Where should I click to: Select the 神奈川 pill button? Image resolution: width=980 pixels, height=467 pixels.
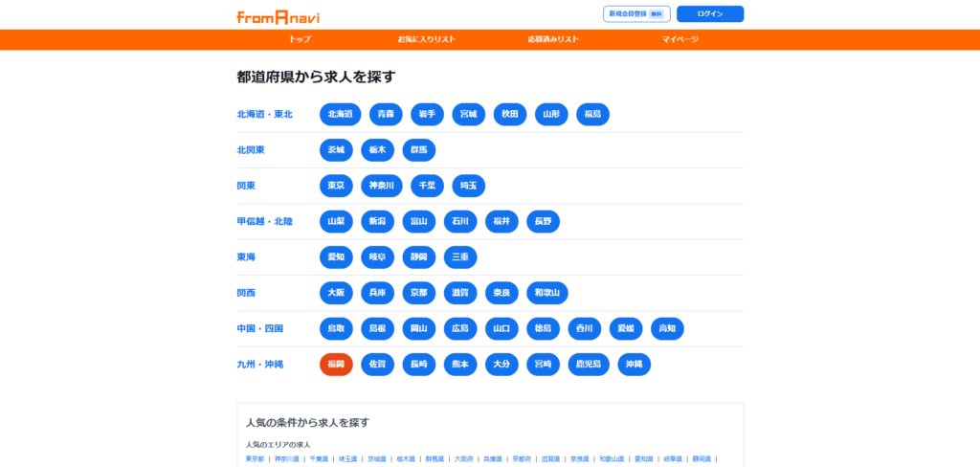(x=382, y=186)
